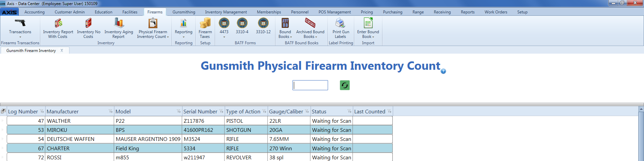644x161 pixels.
Task: Open the Education ribbon tab
Action: tap(104, 12)
